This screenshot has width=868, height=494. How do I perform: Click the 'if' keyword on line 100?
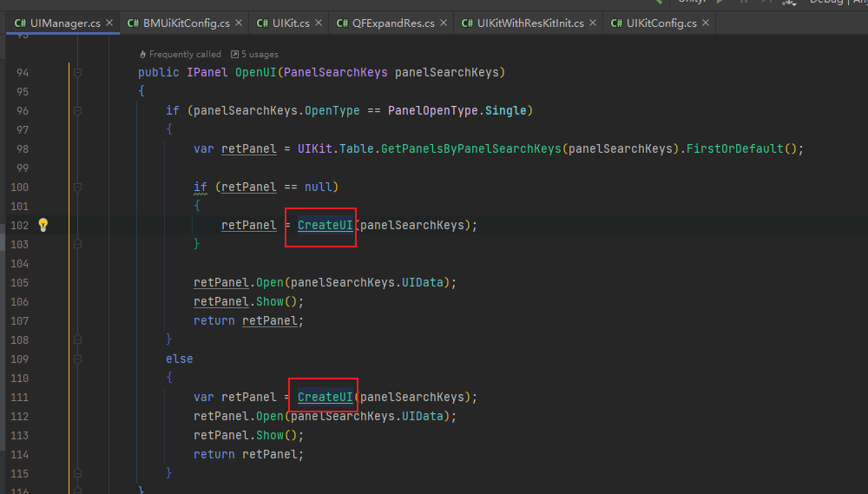click(201, 188)
